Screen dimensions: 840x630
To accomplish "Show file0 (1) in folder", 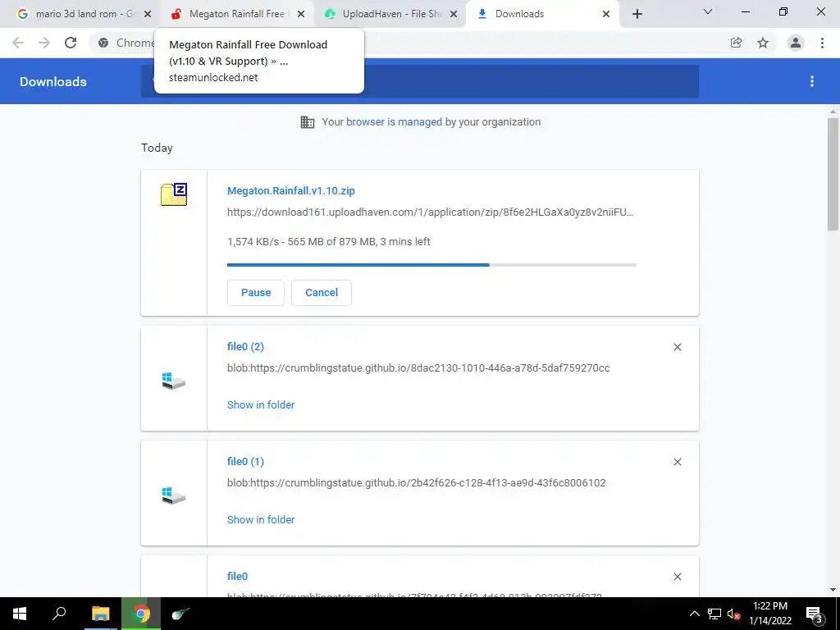I will coord(261,519).
